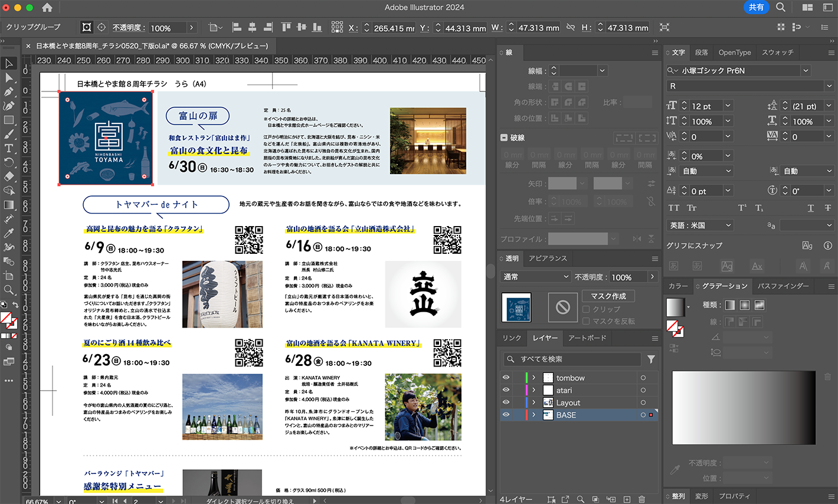The image size is (838, 504).
Task: Click vertical align top icon
Action: point(286,27)
